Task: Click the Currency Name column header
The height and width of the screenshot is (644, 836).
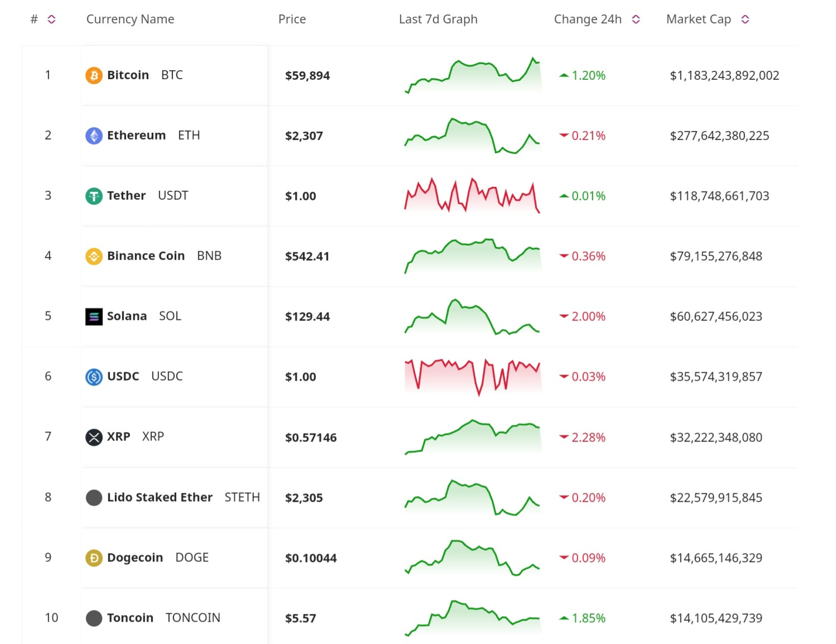Action: [x=130, y=19]
